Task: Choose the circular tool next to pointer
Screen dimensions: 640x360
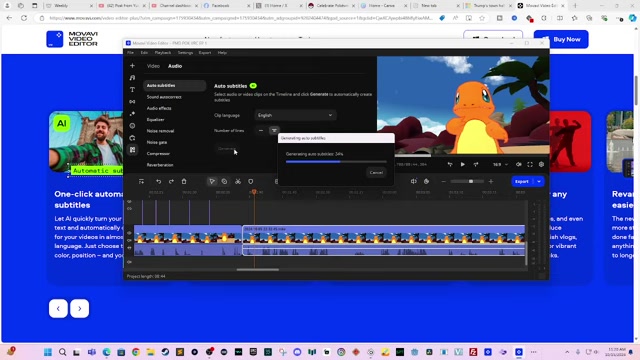Action: coord(224,181)
